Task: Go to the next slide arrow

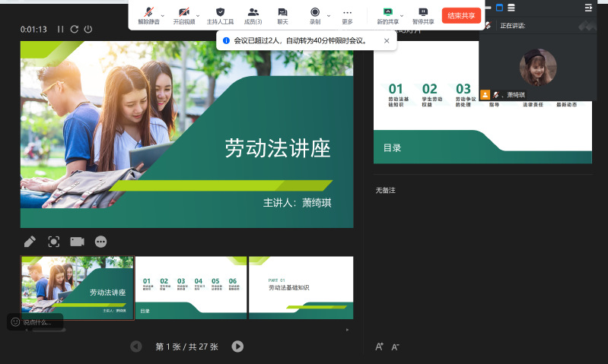Action: [x=237, y=347]
